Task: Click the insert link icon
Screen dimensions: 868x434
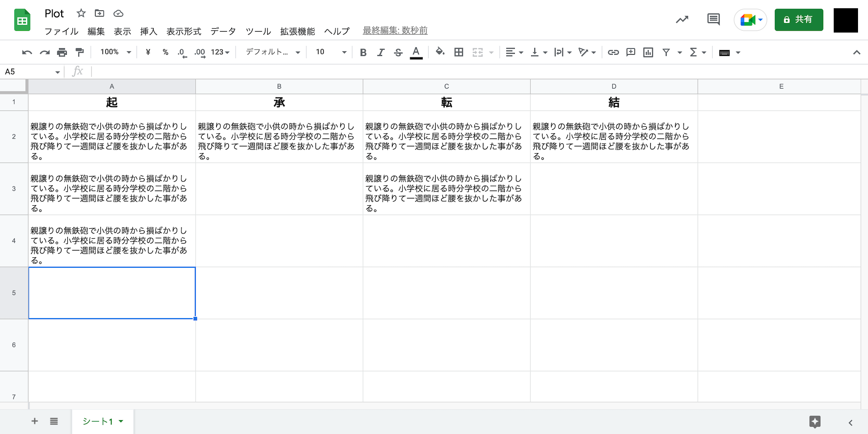Action: tap(613, 53)
